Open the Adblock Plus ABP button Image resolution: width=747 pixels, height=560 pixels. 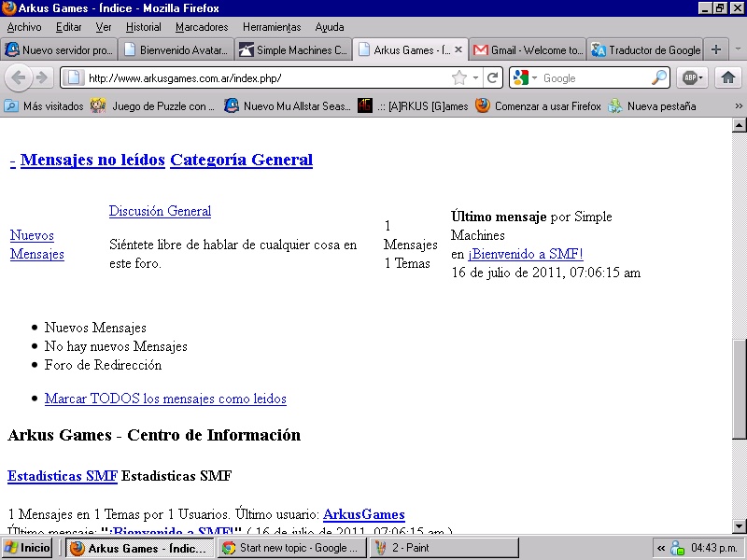click(692, 77)
